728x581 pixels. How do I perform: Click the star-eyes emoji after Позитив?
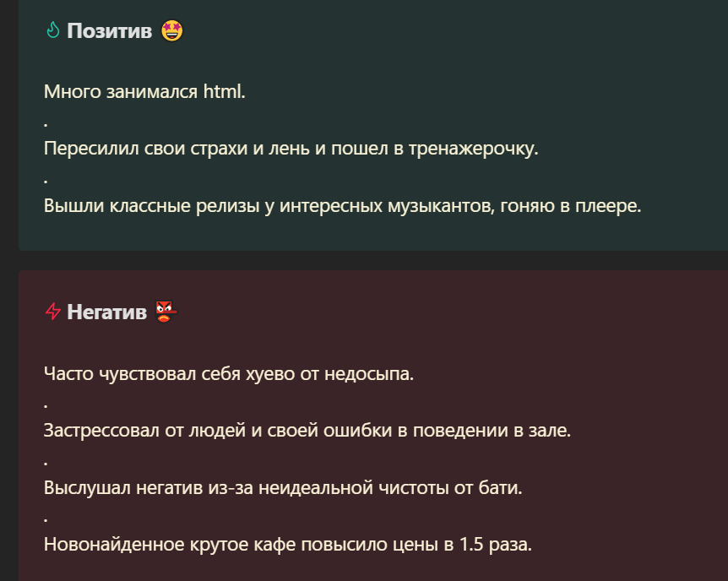(x=171, y=30)
